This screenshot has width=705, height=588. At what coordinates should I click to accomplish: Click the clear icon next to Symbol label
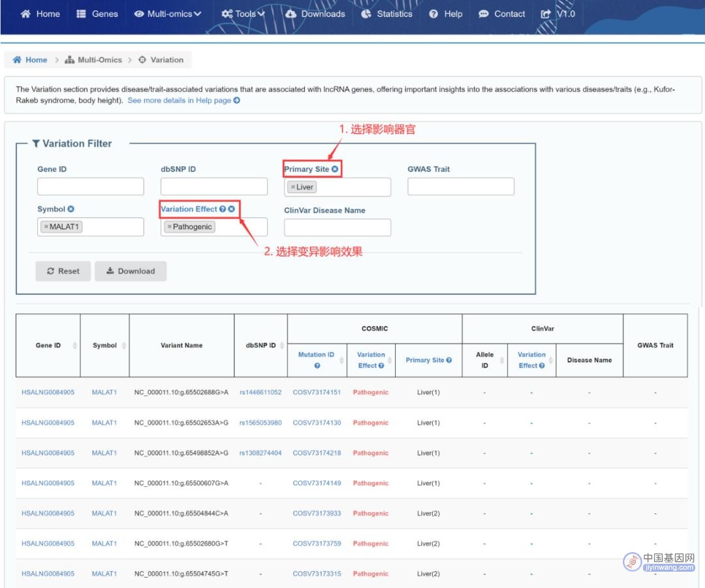click(71, 209)
